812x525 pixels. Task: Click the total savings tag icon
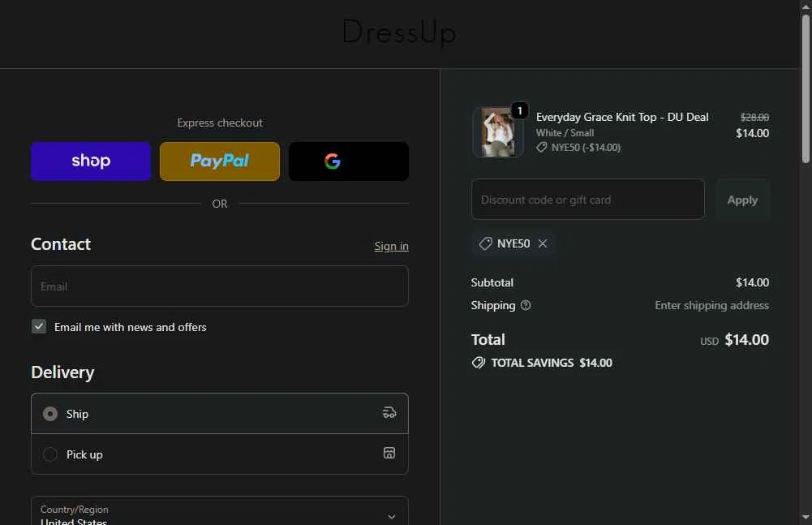coord(479,363)
